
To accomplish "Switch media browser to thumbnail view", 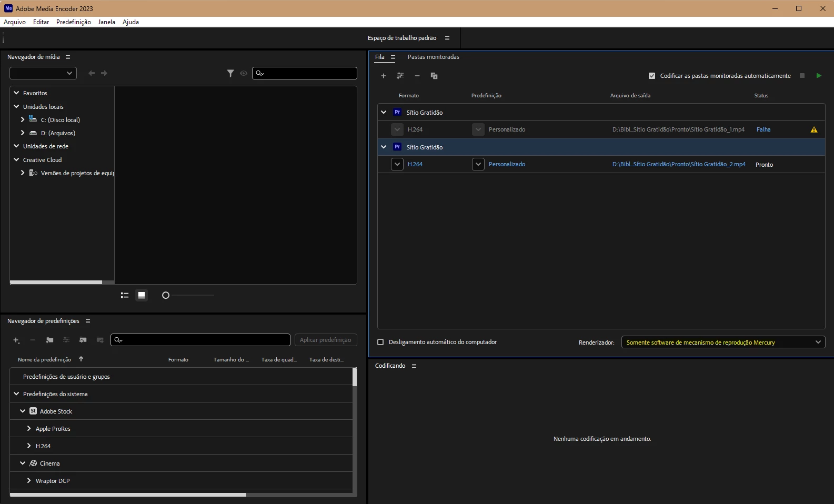I will pyautogui.click(x=142, y=295).
